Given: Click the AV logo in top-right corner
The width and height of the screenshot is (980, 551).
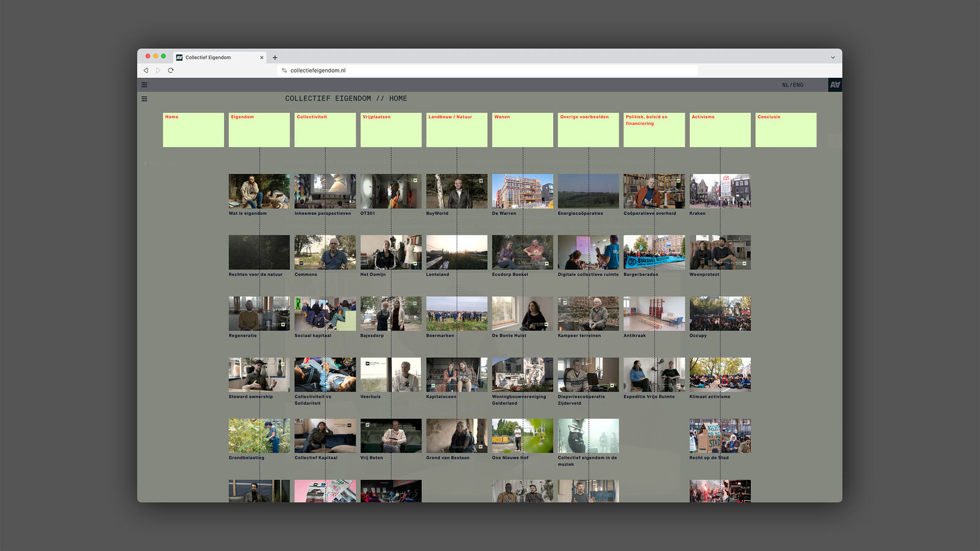Looking at the screenshot, I should coord(835,85).
